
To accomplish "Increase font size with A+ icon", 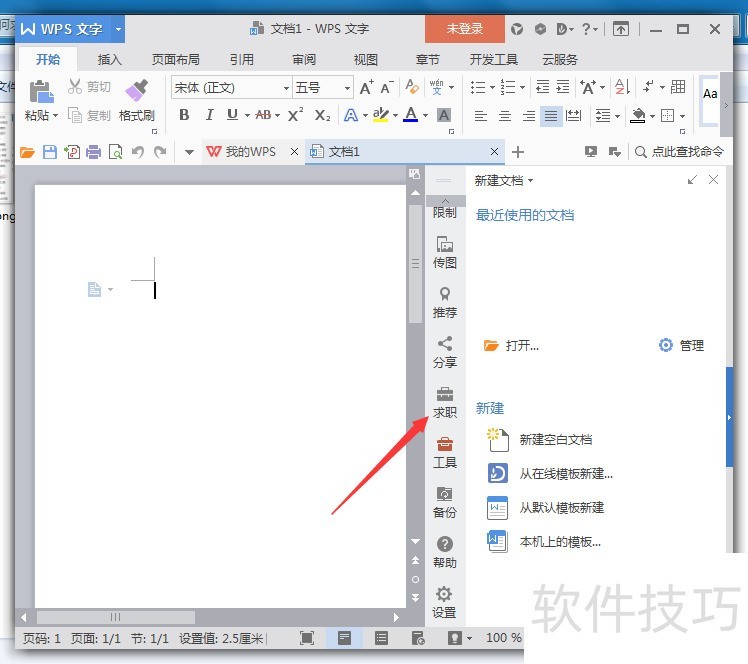I will 366,87.
